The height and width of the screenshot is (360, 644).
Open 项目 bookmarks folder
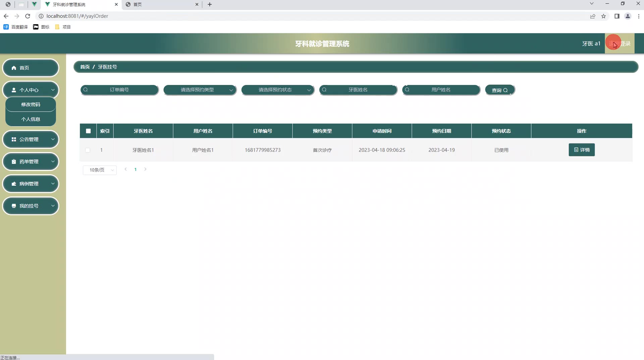(x=63, y=27)
